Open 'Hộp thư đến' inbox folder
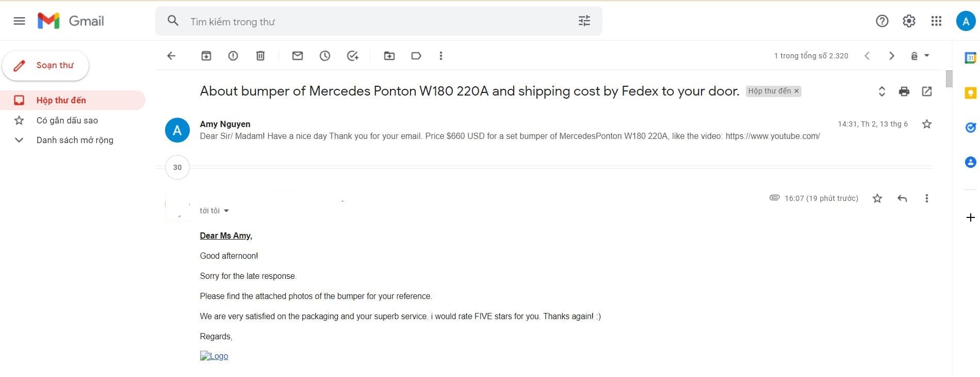The height and width of the screenshot is (377, 980). tap(61, 100)
